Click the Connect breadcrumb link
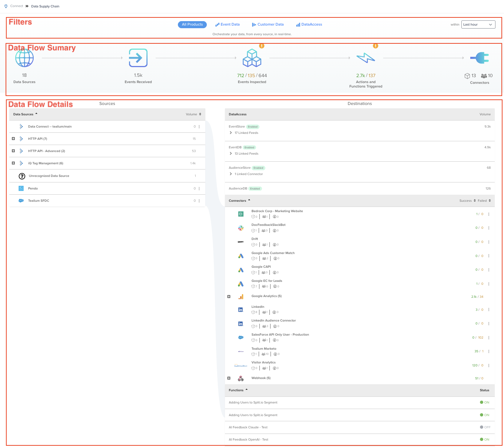The width and height of the screenshot is (504, 448). (17, 6)
